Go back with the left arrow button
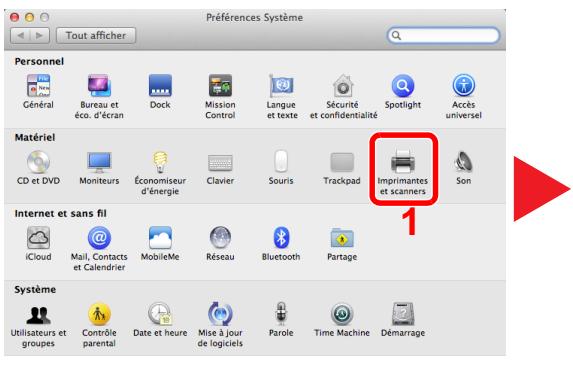The image size is (573, 365). (20, 35)
